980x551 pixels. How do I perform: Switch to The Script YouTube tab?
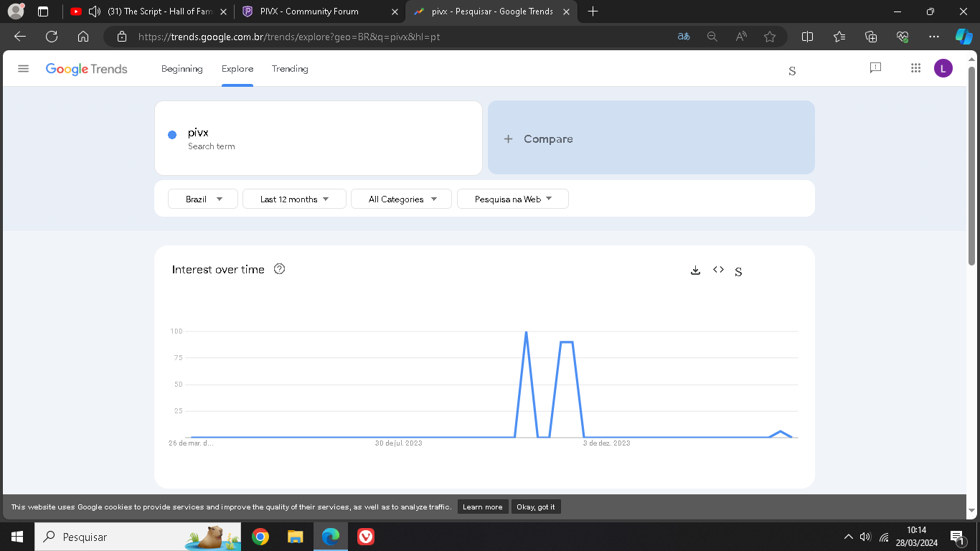coord(148,11)
